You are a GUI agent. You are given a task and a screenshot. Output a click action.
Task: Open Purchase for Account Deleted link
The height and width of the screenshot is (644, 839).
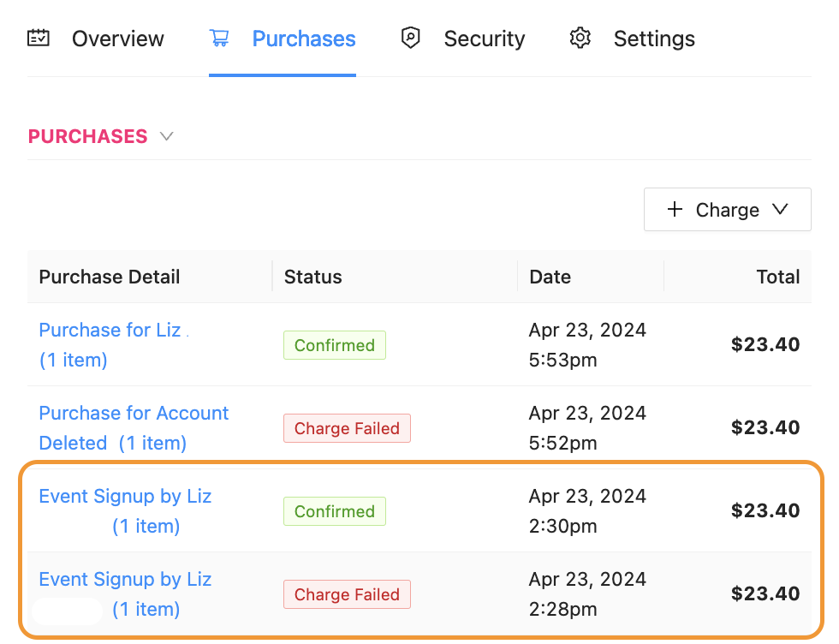click(134, 414)
